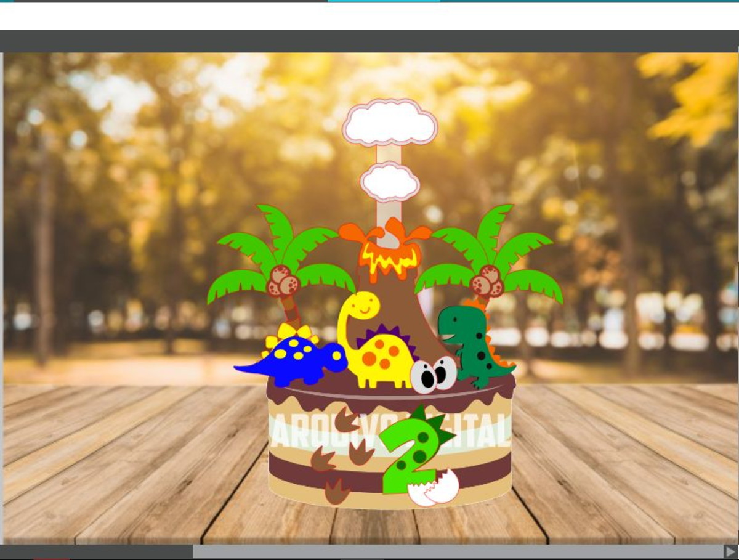Click the top dinosaur footprint on cake
Screen dimensions: 739x560
pyautogui.click(x=347, y=420)
